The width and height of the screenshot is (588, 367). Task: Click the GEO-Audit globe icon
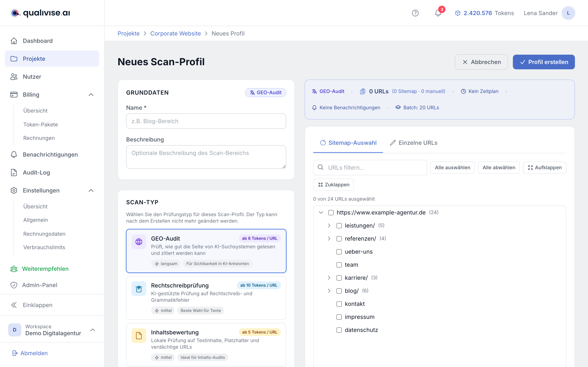point(139,242)
